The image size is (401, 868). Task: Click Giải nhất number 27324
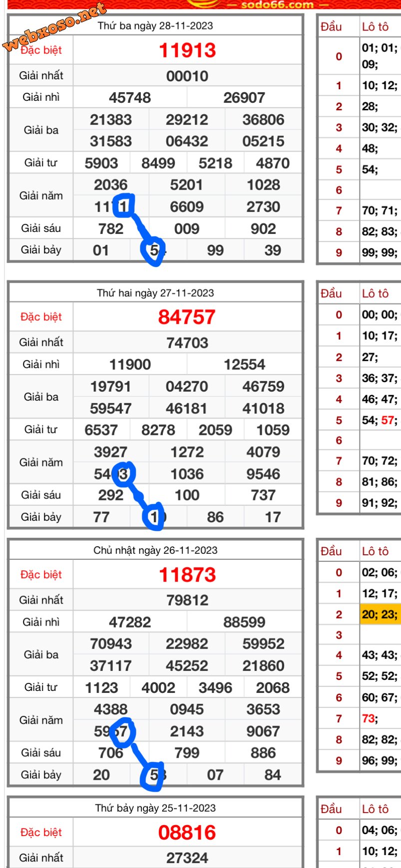pos(187,858)
